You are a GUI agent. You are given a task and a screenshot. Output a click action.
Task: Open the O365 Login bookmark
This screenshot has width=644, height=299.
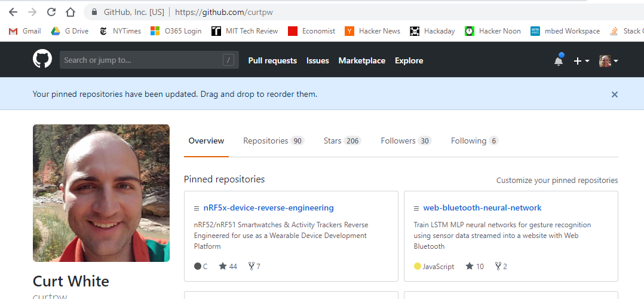pyautogui.click(x=176, y=31)
